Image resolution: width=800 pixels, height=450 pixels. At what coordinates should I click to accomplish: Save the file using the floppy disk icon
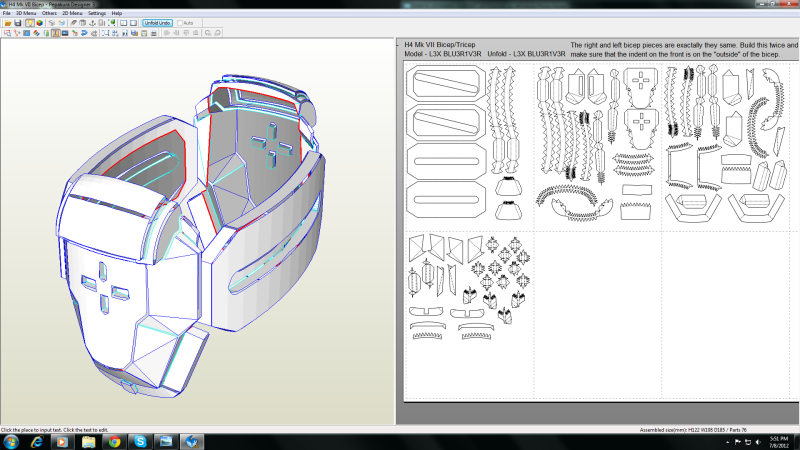pyautogui.click(x=18, y=23)
